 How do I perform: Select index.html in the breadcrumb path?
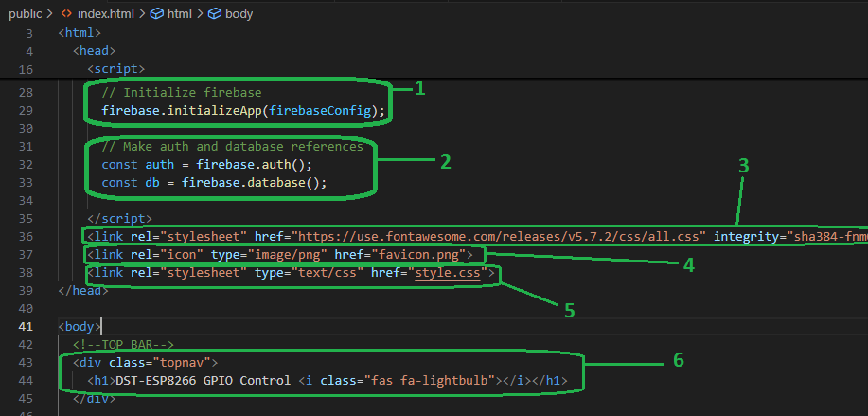point(102,14)
